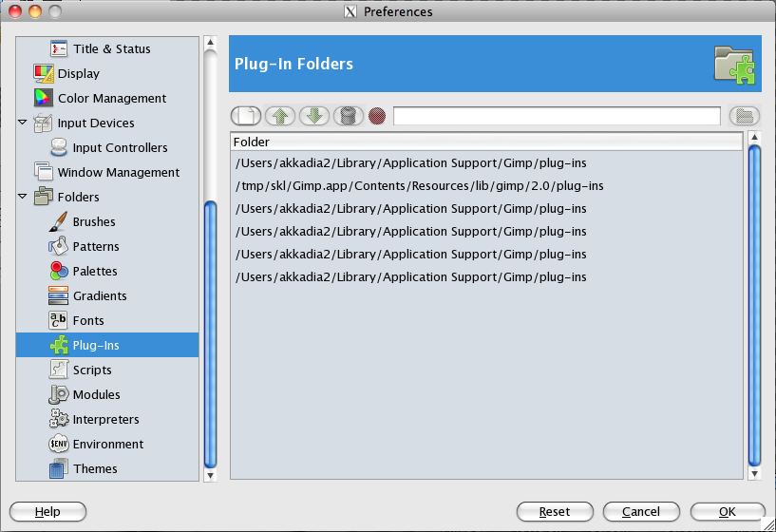Collapse the Input Devices tree node
Screen dimensions: 776x532
[x=22, y=122]
